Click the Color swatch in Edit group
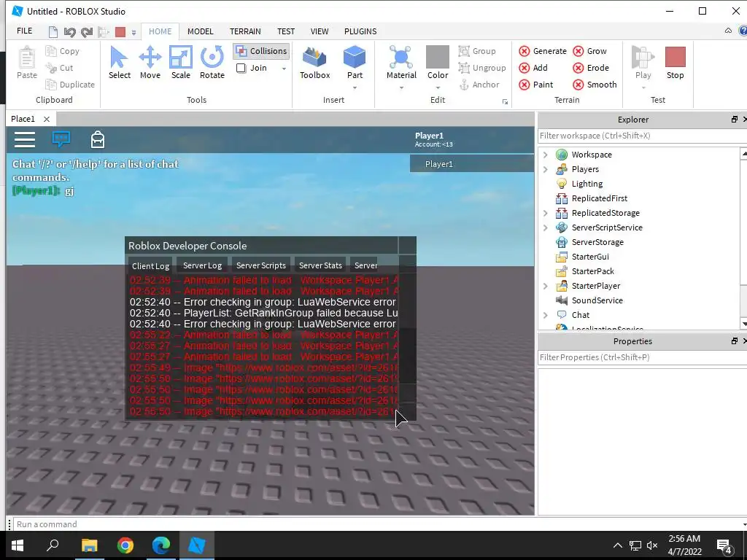Viewport: 747px width, 560px height. (x=438, y=57)
